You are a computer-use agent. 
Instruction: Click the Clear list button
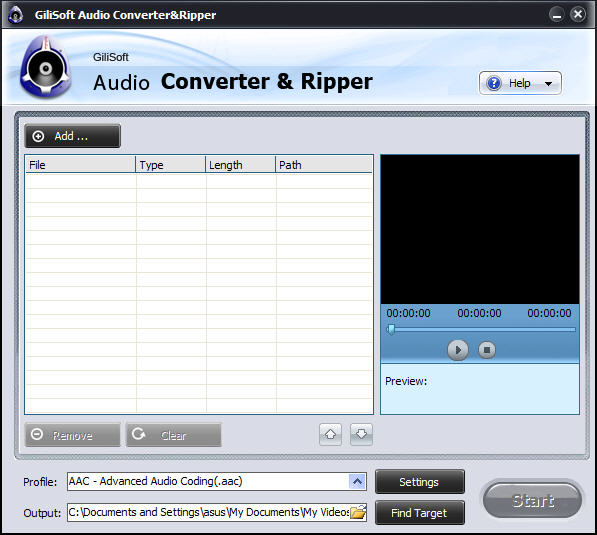(174, 435)
